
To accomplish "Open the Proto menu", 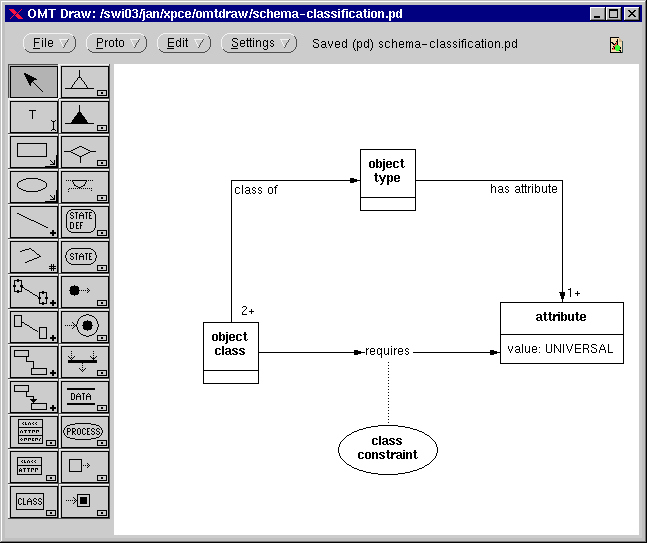I will tap(116, 44).
